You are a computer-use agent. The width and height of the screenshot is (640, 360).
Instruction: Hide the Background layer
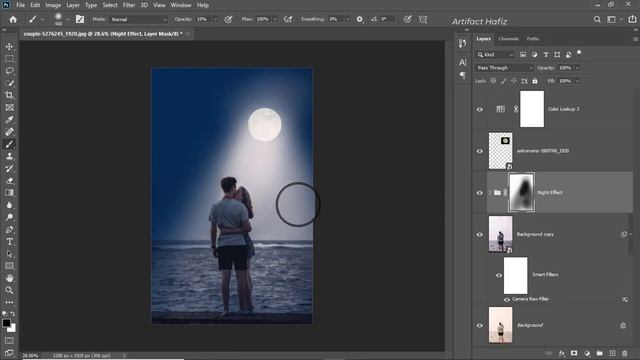(480, 326)
